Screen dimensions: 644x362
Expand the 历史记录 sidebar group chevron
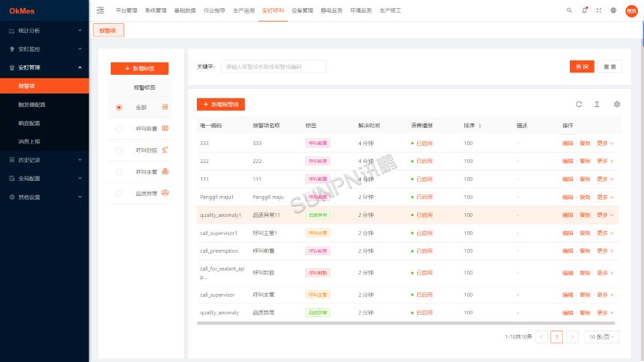79,159
